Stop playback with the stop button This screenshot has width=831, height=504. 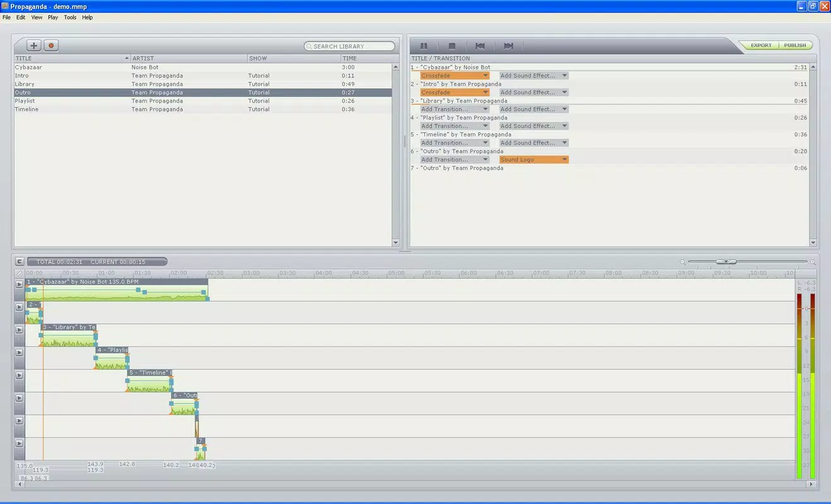click(x=451, y=46)
